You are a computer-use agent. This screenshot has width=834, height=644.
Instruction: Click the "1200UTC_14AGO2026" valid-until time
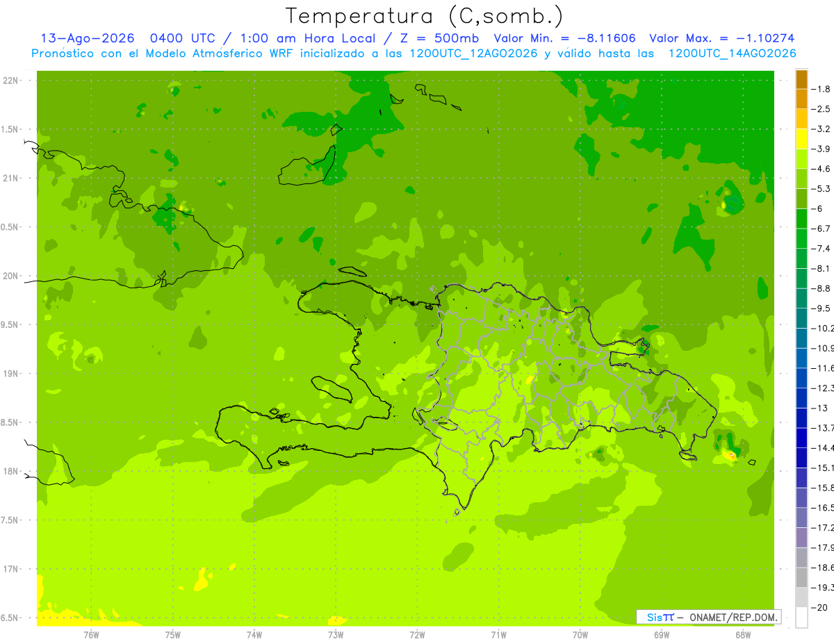tap(732, 53)
